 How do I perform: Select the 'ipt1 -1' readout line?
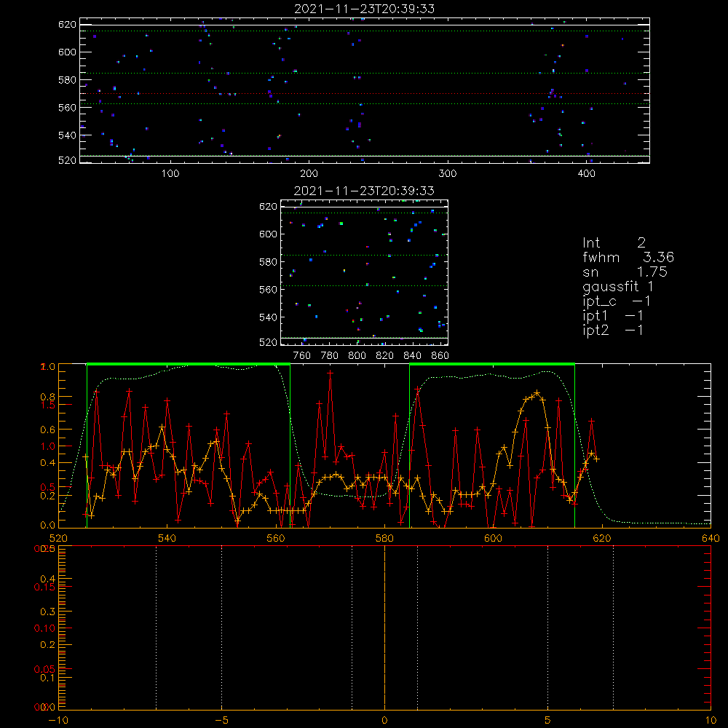613,316
